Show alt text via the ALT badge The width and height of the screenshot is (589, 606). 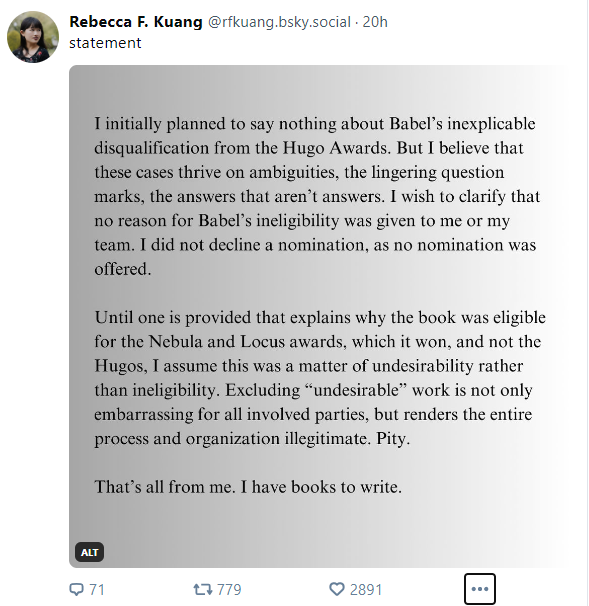(x=89, y=552)
